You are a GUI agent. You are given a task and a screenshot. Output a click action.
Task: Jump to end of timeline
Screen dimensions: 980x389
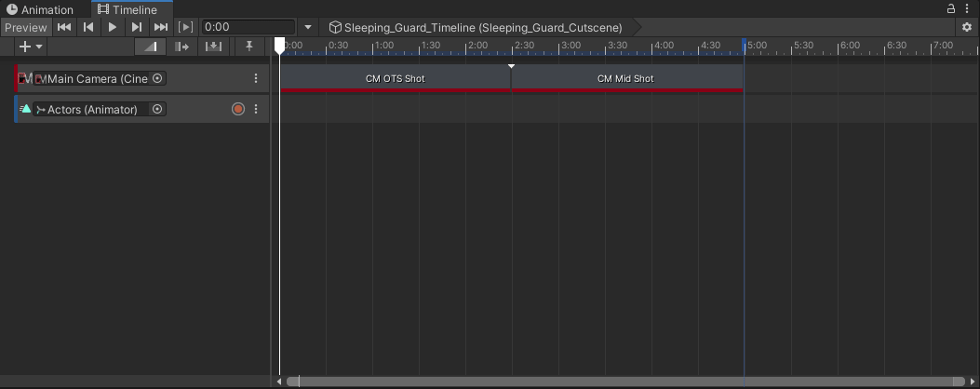(161, 27)
